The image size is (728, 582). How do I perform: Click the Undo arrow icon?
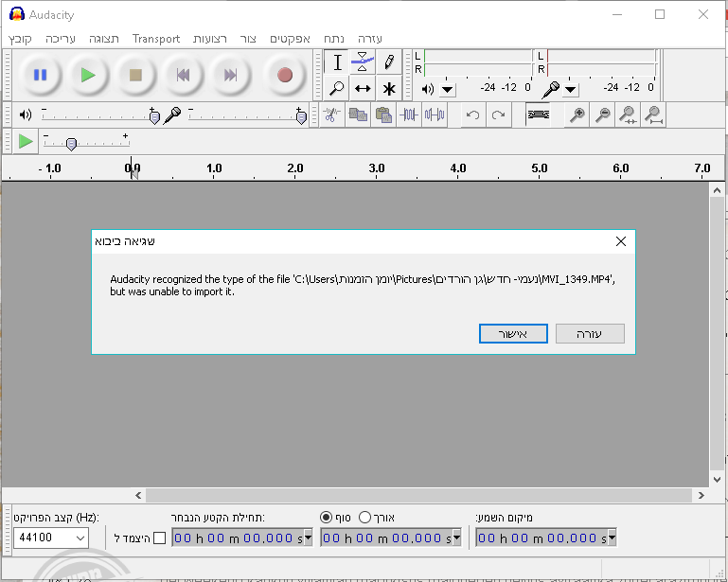pyautogui.click(x=473, y=115)
